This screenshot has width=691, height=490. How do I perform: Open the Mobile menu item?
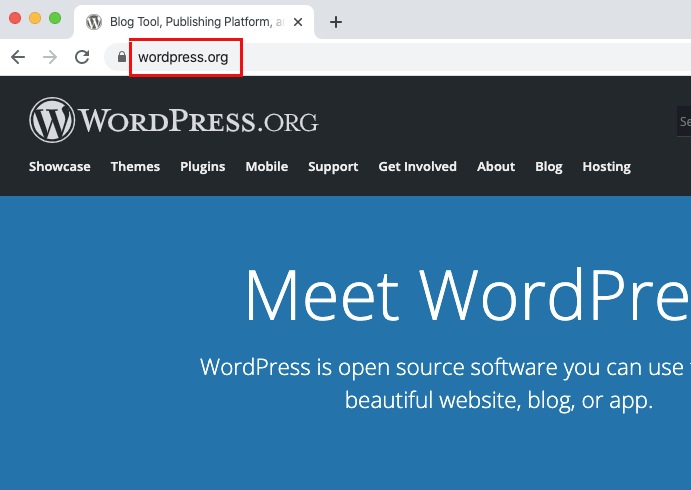point(267,167)
